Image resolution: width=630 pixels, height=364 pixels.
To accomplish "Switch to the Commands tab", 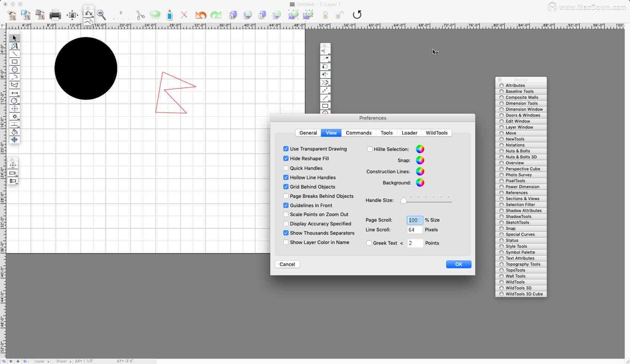I will pyautogui.click(x=359, y=133).
